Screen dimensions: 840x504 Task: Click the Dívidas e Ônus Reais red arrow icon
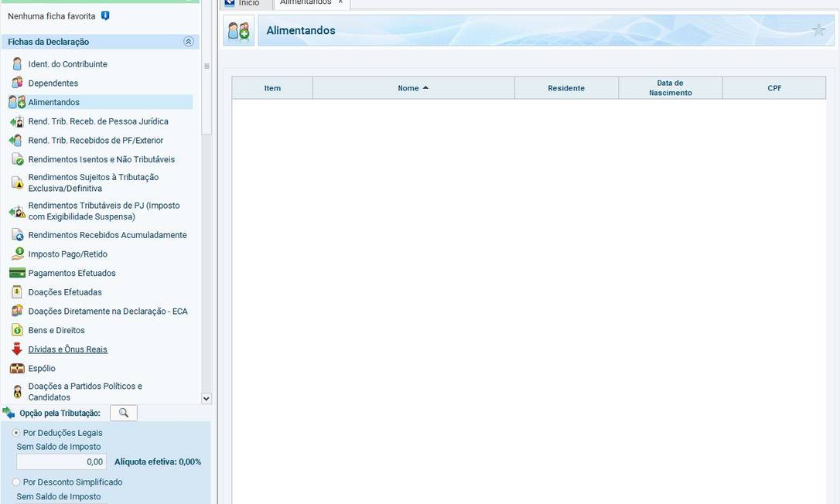pos(17,349)
